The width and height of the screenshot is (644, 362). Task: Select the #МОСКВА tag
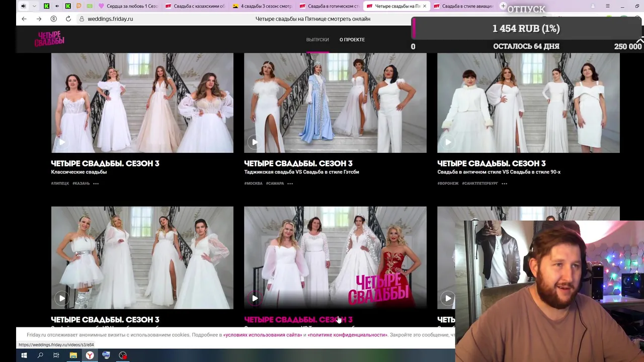[254, 184]
